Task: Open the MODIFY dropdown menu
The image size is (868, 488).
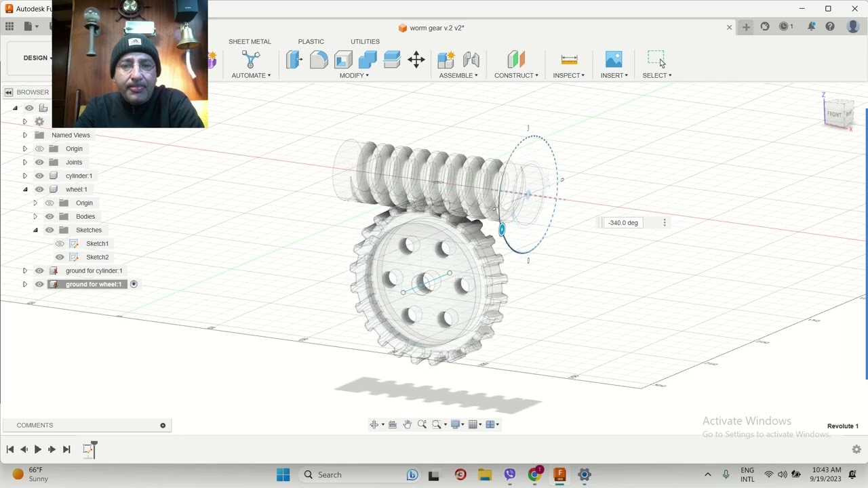Action: click(354, 75)
